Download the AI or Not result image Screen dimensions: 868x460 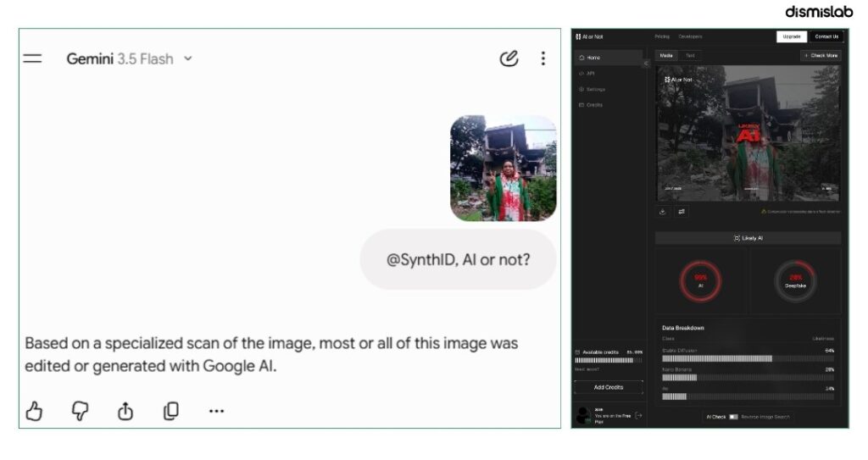tap(663, 212)
